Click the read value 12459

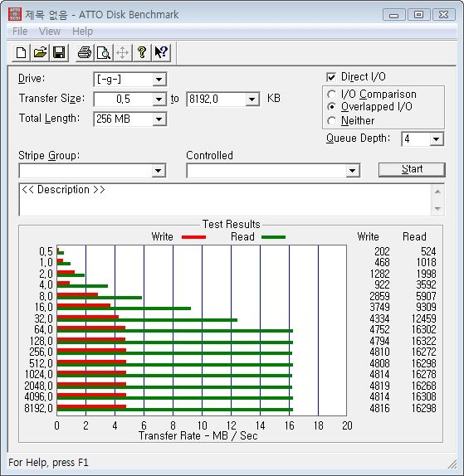click(423, 318)
